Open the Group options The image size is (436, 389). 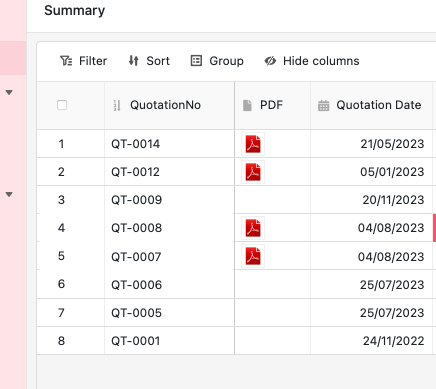pos(217,61)
